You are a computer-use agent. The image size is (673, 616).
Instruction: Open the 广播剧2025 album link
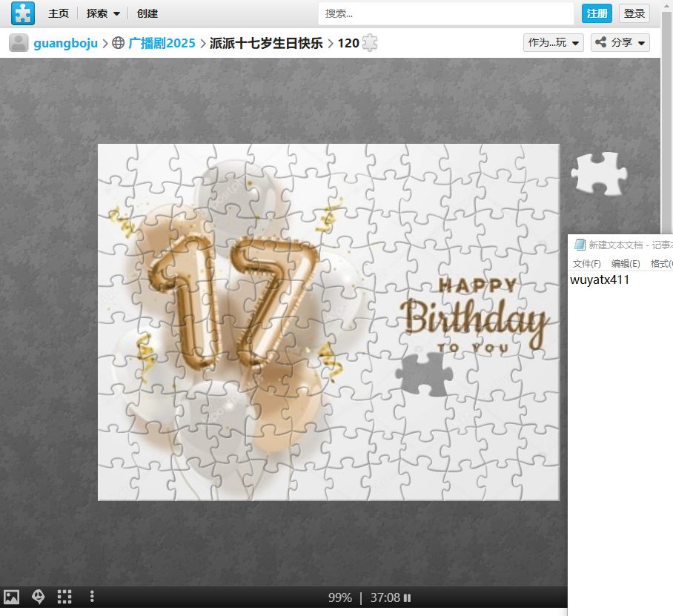pyautogui.click(x=162, y=43)
